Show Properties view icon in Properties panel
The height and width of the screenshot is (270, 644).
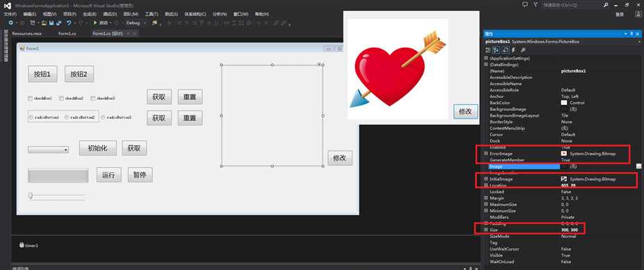click(x=505, y=50)
